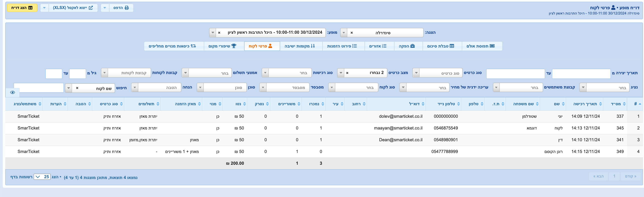The width and height of the screenshot is (644, 197).
Task: Clear the שם לקוח search type
Action: coord(77,88)
